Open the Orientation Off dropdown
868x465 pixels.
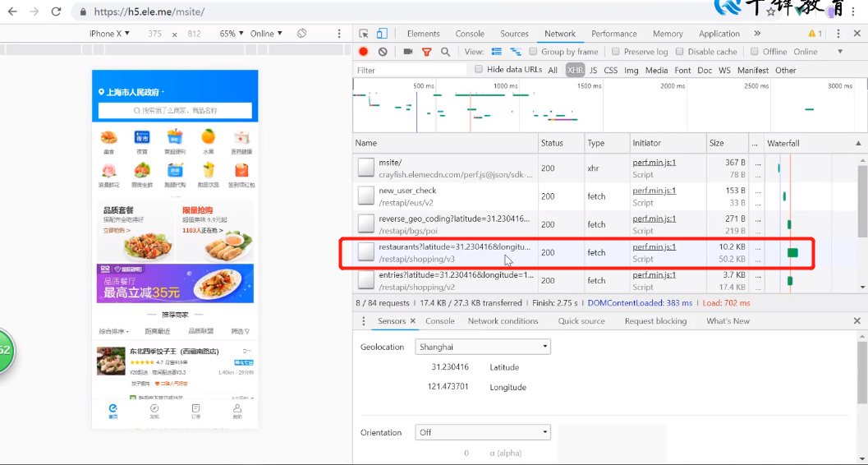483,432
